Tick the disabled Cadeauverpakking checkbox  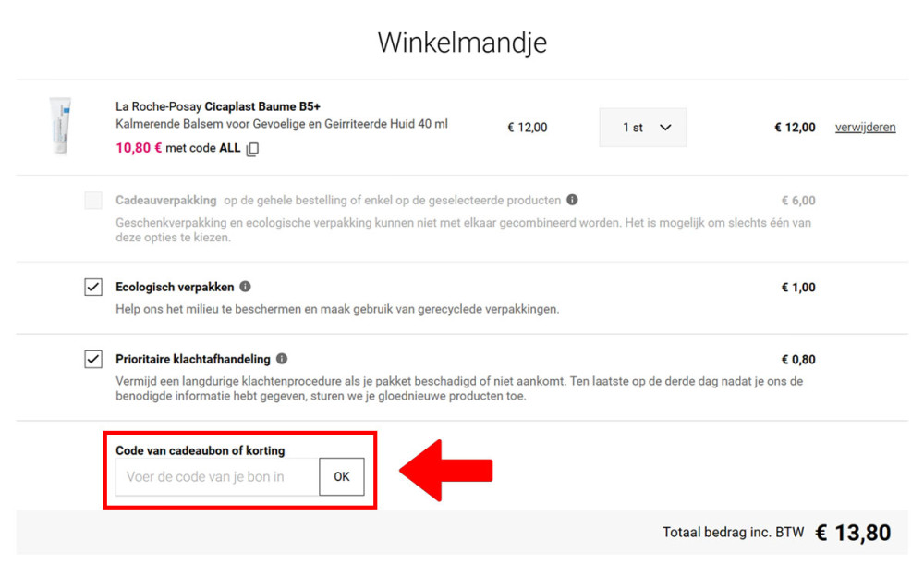tap(93, 201)
